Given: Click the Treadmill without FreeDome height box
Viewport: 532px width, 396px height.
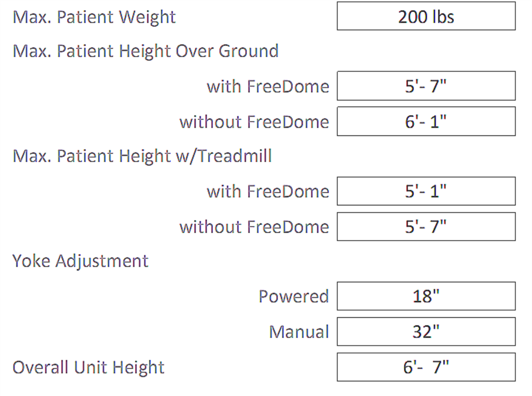Looking at the screenshot, I should coord(426,227).
